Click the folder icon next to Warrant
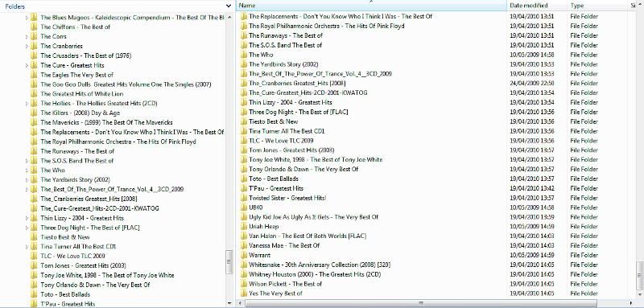 coord(244,255)
